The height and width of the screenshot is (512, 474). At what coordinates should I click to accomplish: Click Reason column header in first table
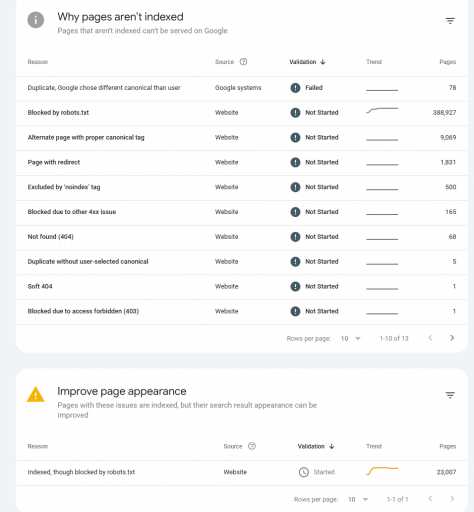(x=38, y=62)
